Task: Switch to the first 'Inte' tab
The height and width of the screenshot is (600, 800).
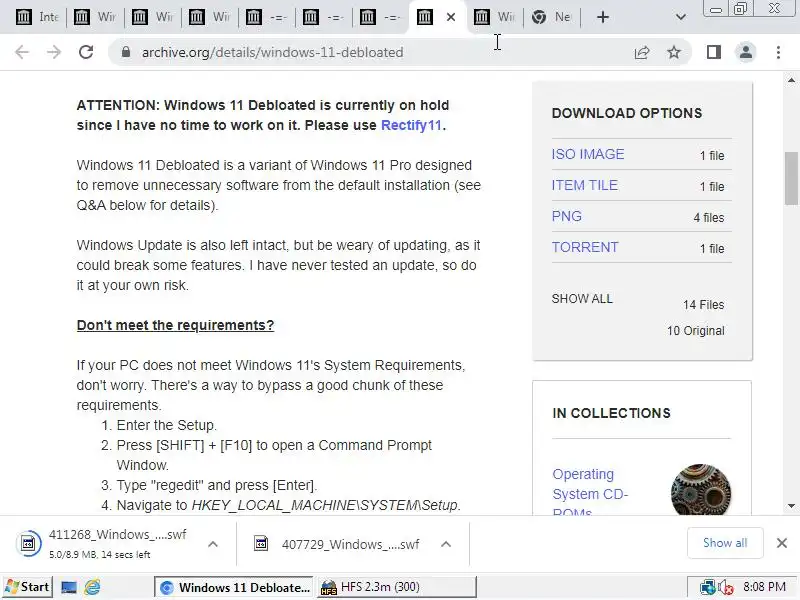Action: pyautogui.click(x=36, y=17)
